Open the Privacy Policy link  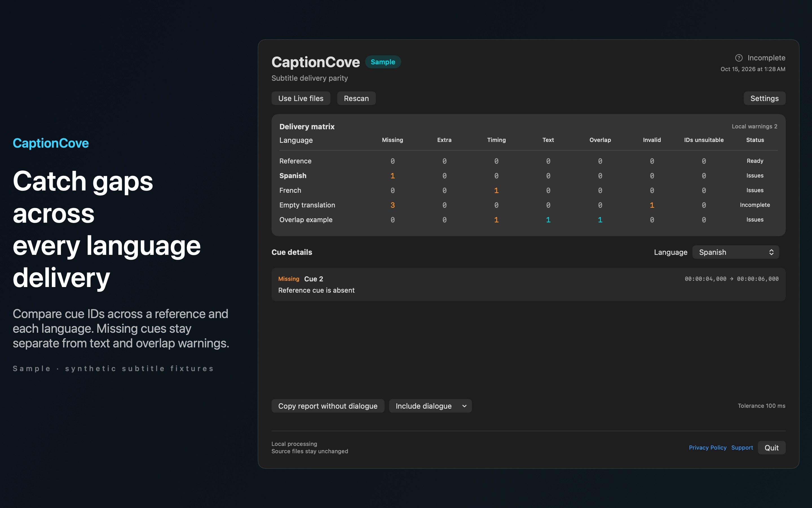(707, 448)
